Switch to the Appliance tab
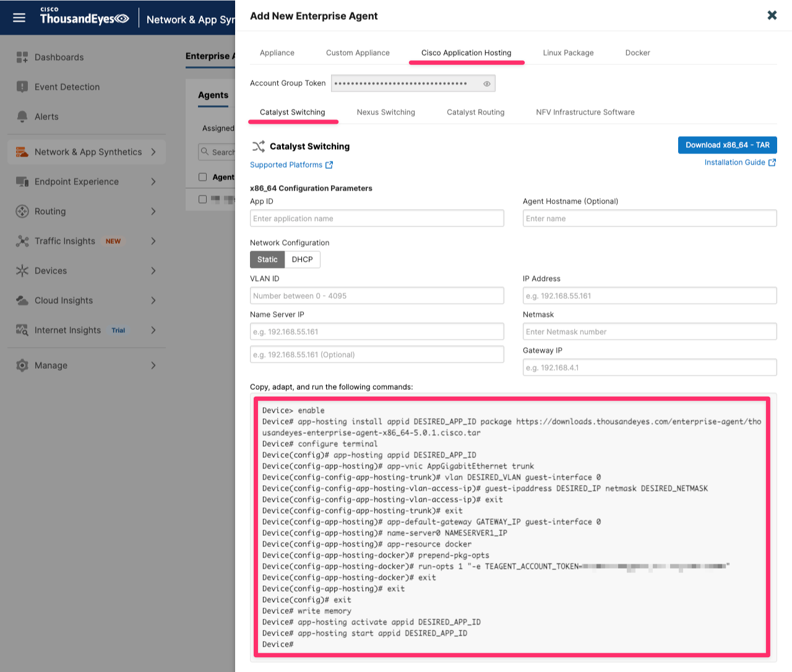Viewport: 792px width, 672px height. tap(277, 53)
